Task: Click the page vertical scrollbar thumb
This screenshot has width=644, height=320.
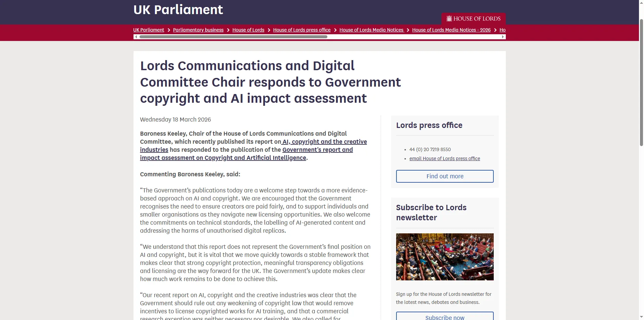Action: pyautogui.click(x=641, y=82)
